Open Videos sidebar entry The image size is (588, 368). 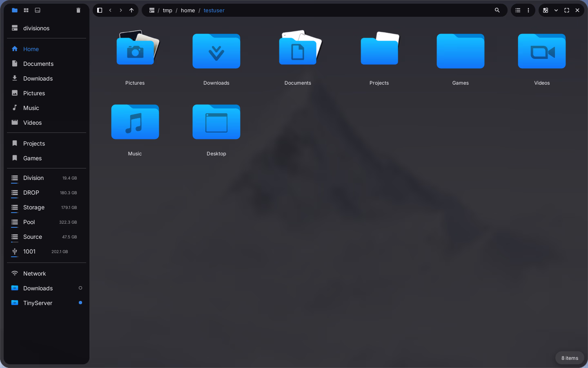(47, 123)
